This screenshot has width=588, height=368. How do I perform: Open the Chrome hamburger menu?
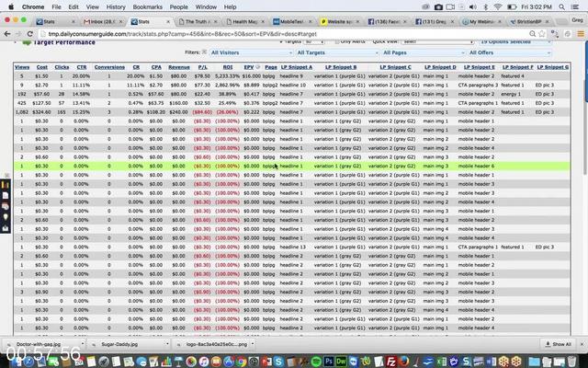581,34
